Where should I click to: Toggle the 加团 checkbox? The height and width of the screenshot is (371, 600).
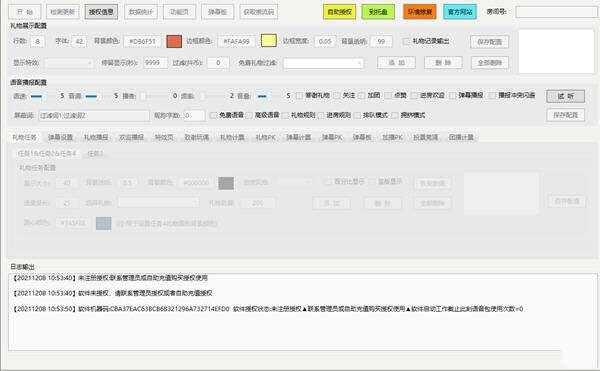[361, 96]
